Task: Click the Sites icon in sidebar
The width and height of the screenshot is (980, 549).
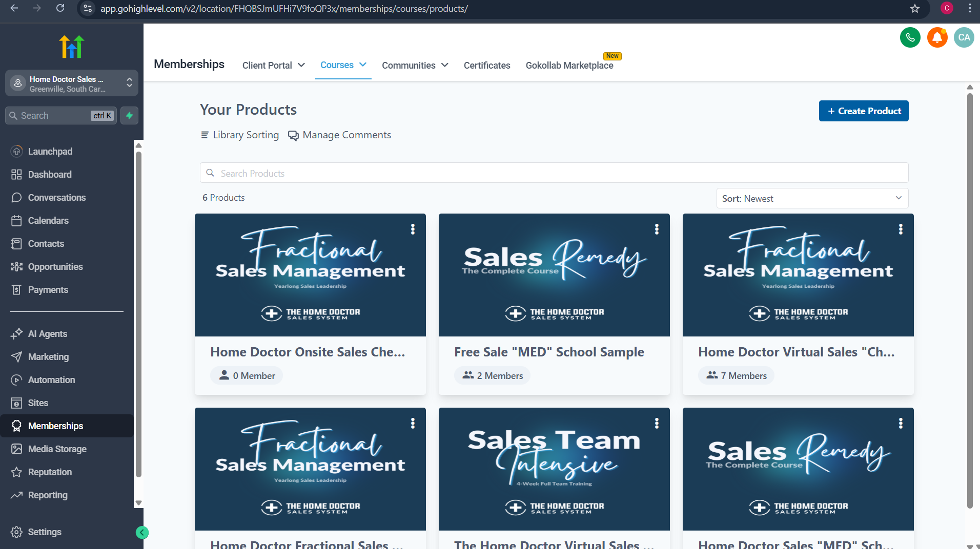Action: point(17,403)
